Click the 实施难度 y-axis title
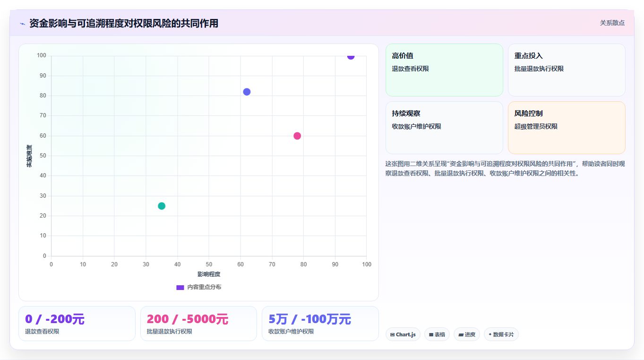This screenshot has width=644, height=360. [29, 156]
